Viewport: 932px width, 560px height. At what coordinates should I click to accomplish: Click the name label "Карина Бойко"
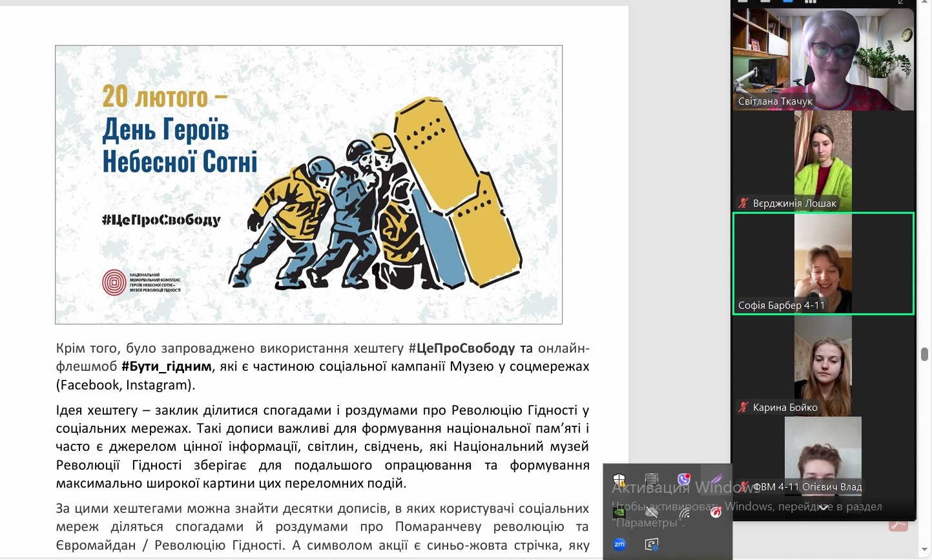coord(785,408)
